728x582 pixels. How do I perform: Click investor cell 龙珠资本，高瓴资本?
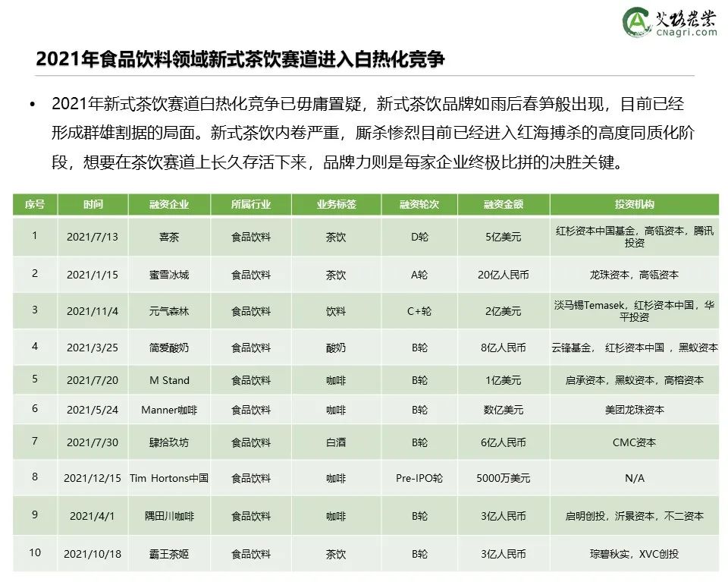tap(634, 275)
